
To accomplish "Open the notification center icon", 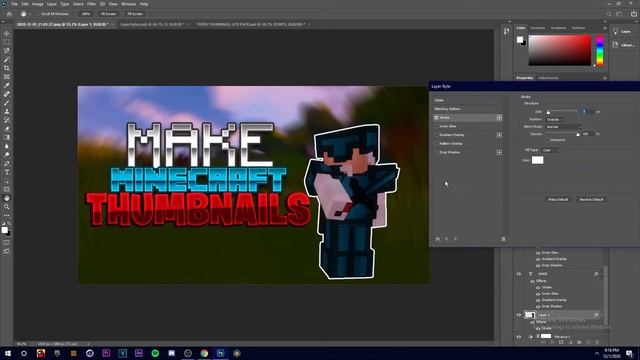I will [630, 353].
